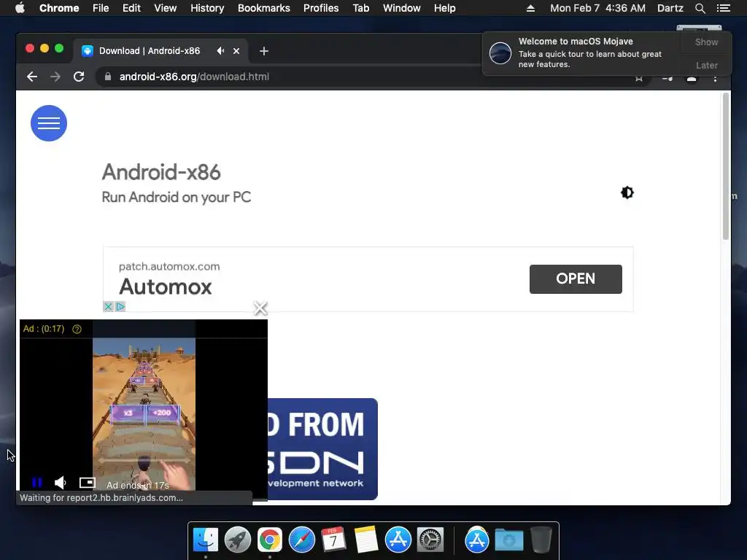Click the date and time in menu bar
This screenshot has height=560, width=747.
pos(598,8)
